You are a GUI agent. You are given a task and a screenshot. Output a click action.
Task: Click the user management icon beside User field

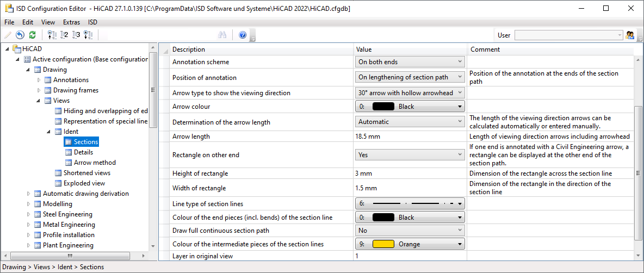(630, 35)
